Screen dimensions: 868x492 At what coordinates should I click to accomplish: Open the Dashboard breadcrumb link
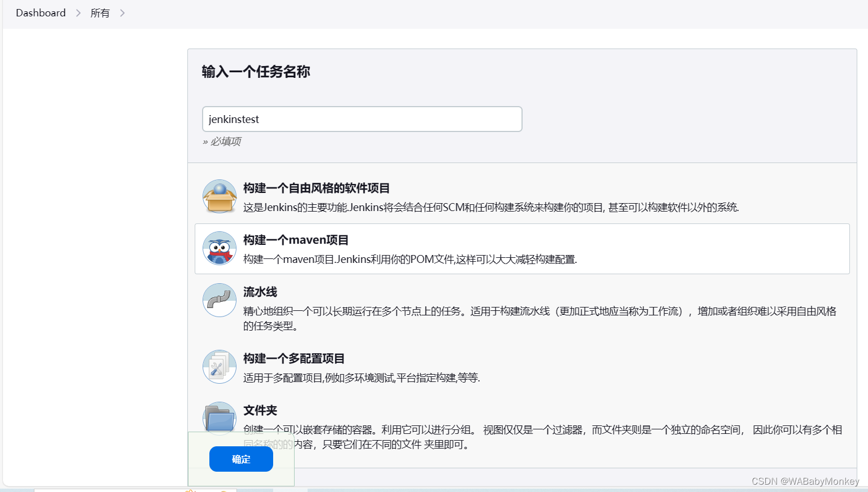[41, 13]
